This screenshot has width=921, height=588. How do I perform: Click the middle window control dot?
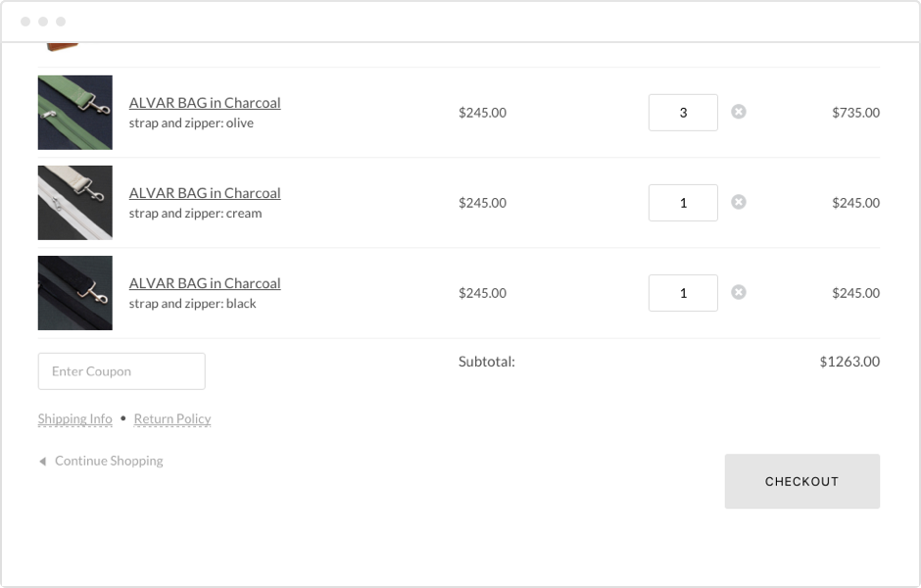[x=43, y=20]
